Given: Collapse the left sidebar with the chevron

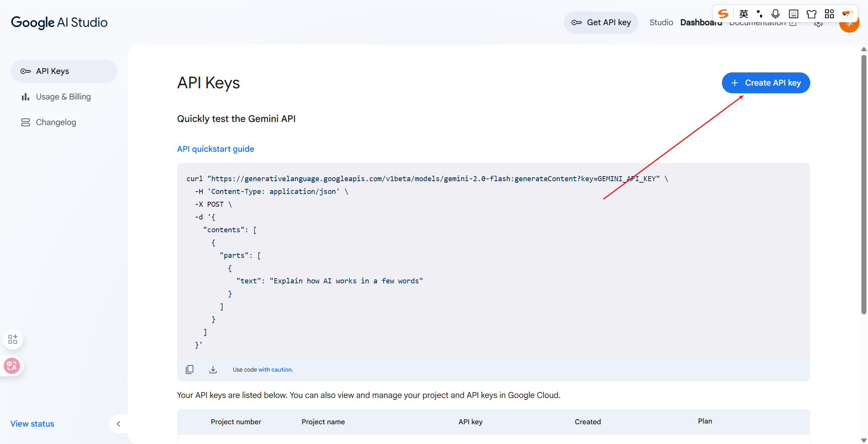Looking at the screenshot, I should [x=119, y=424].
